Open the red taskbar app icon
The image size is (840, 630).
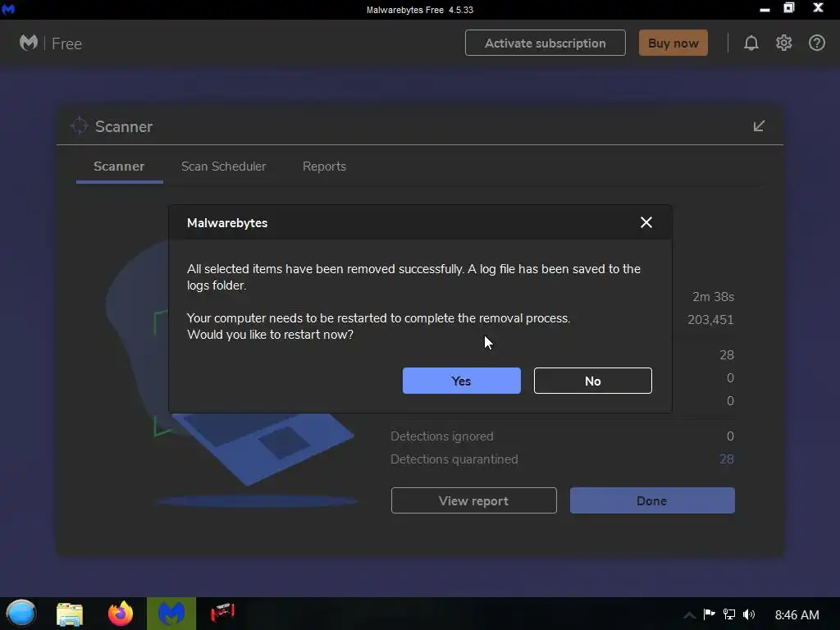(222, 612)
